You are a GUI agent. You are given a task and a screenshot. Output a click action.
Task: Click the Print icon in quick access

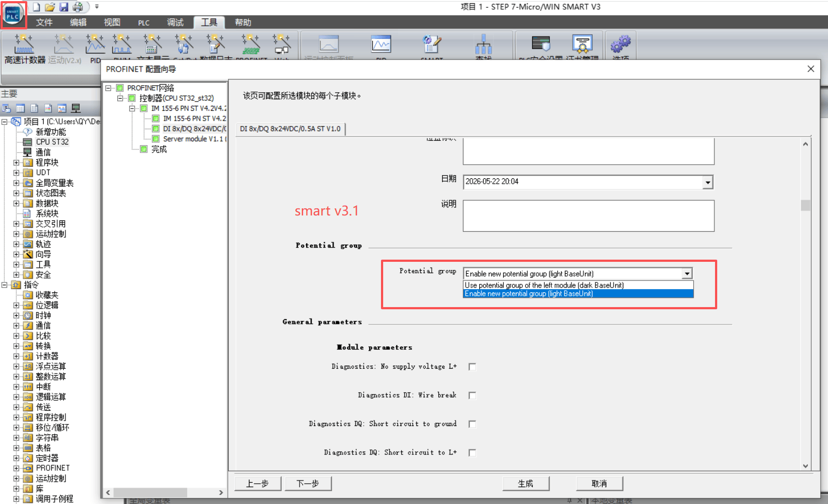coord(78,7)
